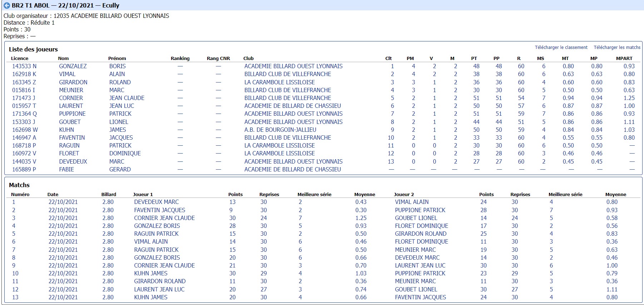
Task: Click MEUNIER in the players list
Action: tap(71, 90)
